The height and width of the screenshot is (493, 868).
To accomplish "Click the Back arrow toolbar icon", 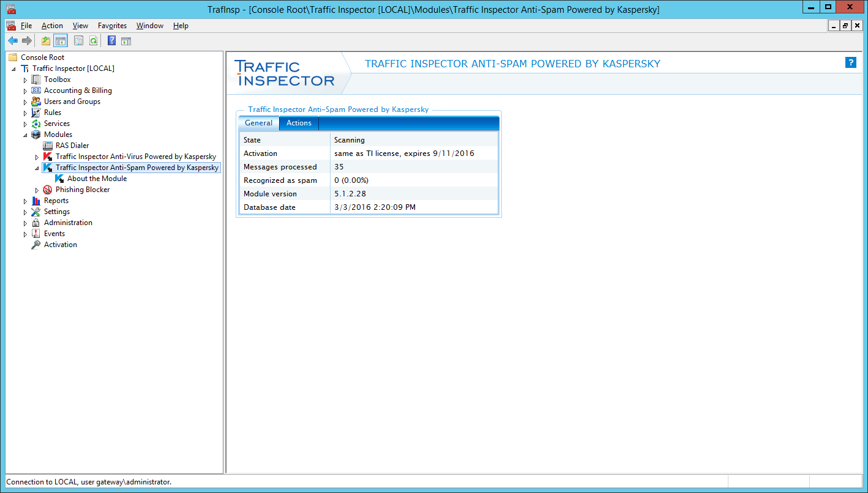I will click(12, 41).
